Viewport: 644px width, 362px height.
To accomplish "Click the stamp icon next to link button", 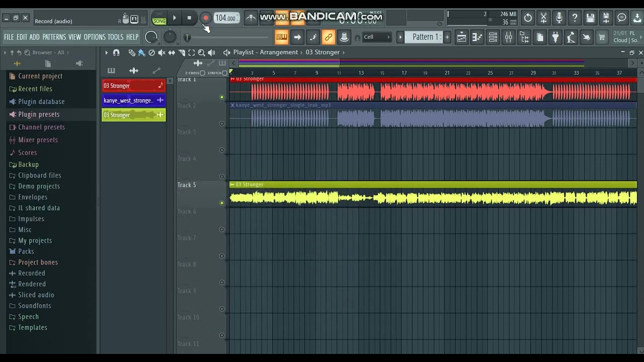I will 344,37.
